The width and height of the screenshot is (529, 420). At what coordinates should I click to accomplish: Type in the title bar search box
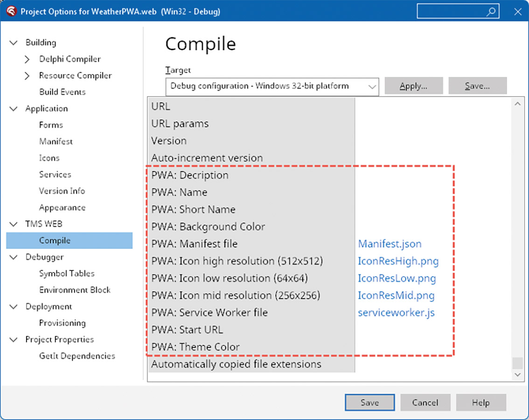point(450,12)
